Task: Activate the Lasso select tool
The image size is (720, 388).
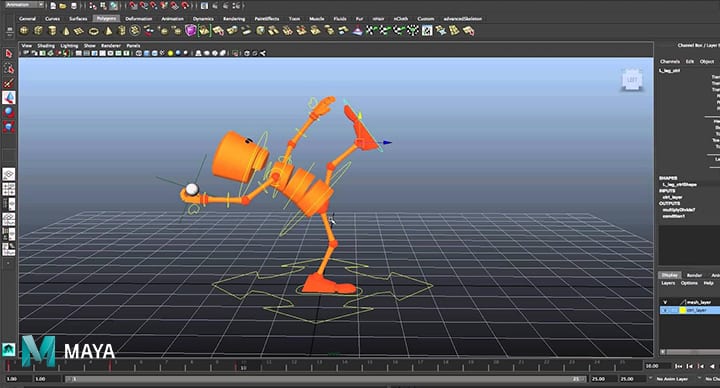Action: (x=9, y=68)
